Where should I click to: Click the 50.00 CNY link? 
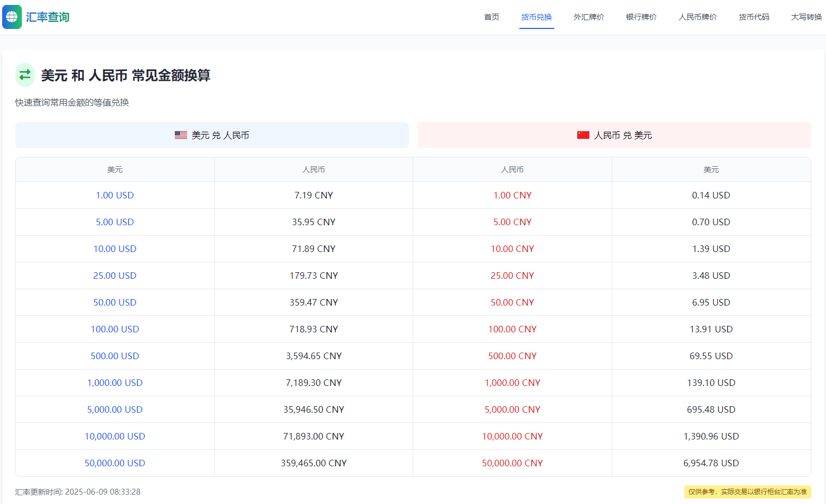[x=512, y=302]
